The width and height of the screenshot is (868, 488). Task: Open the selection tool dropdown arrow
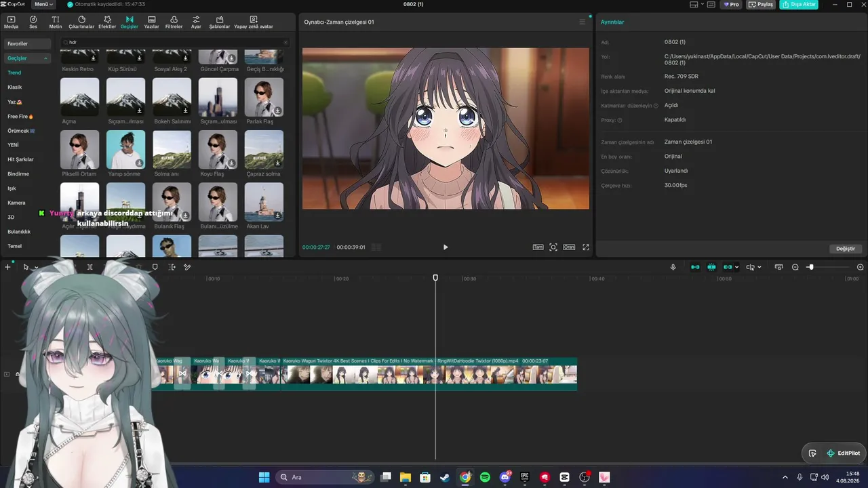36,267
